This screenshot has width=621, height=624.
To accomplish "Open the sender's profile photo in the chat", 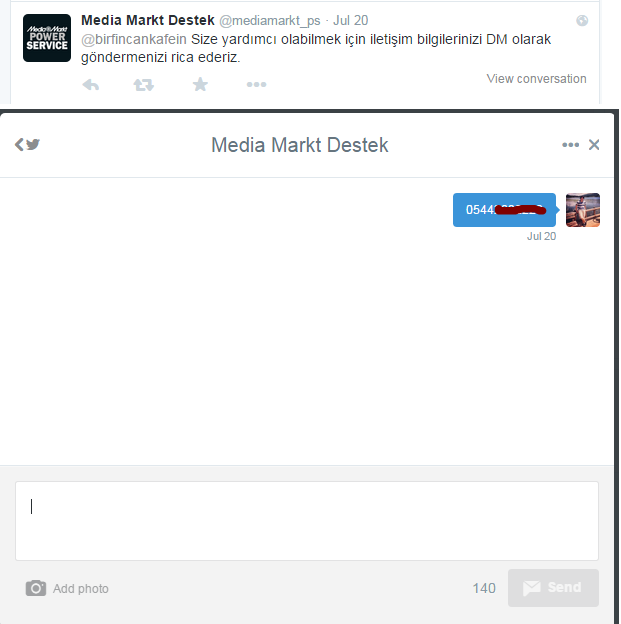I will (583, 210).
